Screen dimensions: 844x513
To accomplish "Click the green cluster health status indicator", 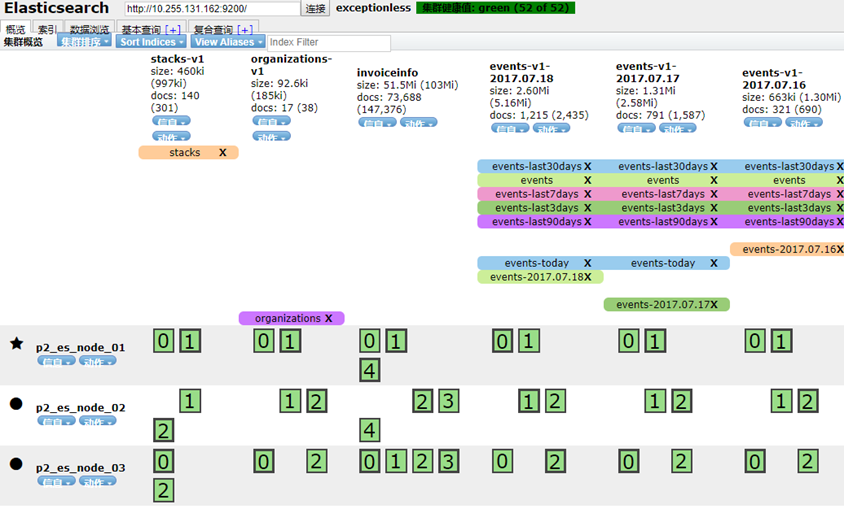I will point(479,8).
